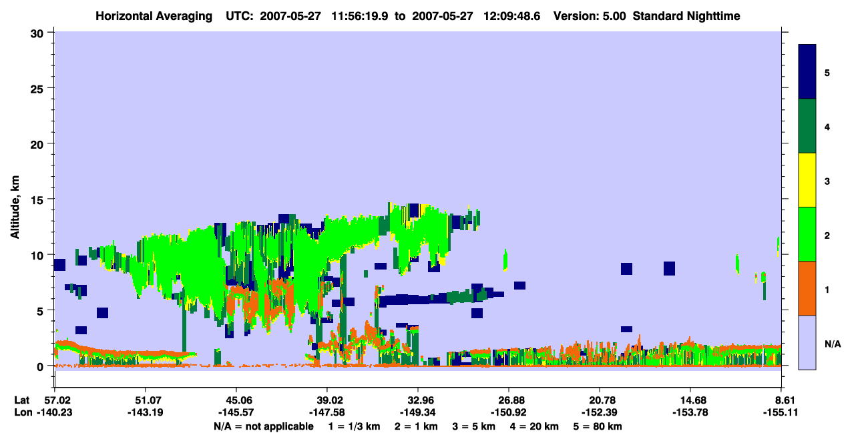Click the '4 = 20 km' legend note
The height and width of the screenshot is (445, 868).
pos(534,426)
